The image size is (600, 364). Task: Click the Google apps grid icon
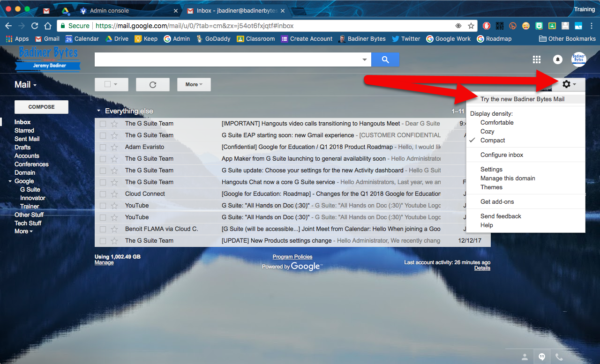click(537, 59)
